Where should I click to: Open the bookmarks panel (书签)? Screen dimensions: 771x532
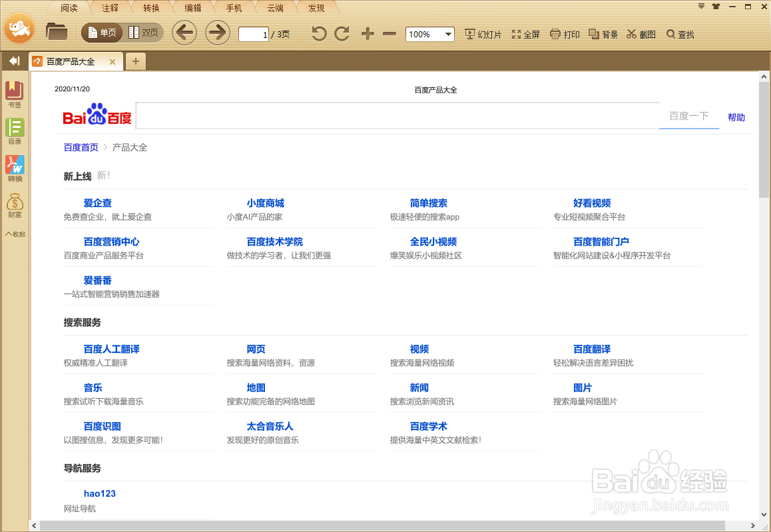point(15,95)
